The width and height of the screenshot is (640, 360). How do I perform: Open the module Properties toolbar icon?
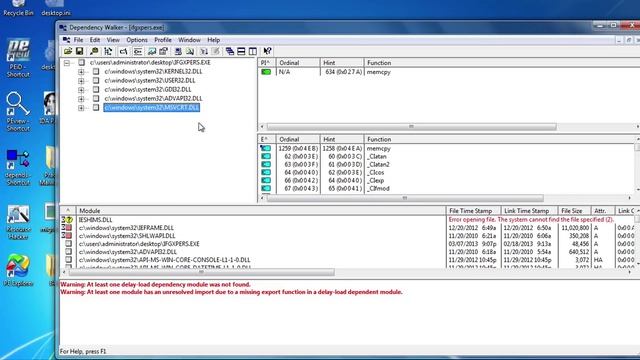(163, 51)
